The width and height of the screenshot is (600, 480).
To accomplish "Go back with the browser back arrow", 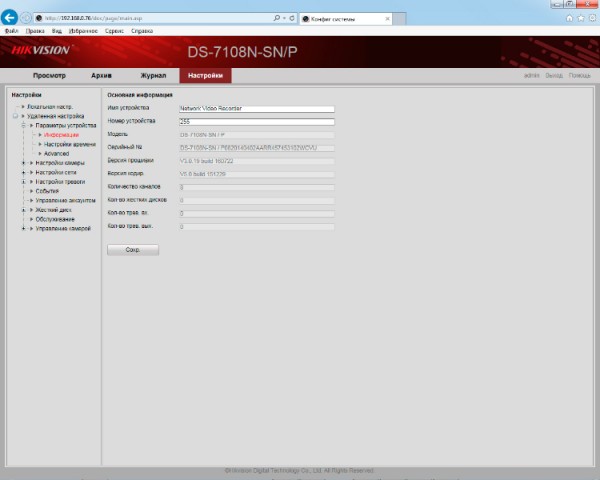I will [9, 18].
